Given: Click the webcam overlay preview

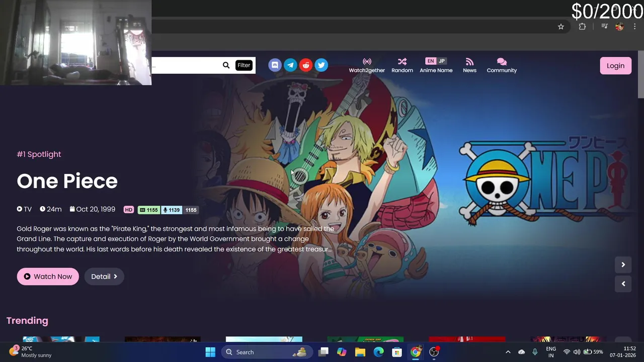Looking at the screenshot, I should point(75,42).
